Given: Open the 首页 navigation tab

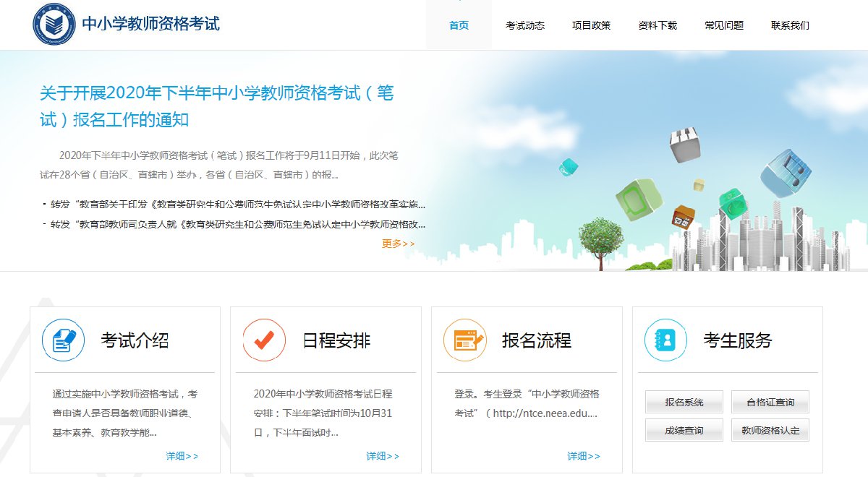Looking at the screenshot, I should tap(459, 25).
